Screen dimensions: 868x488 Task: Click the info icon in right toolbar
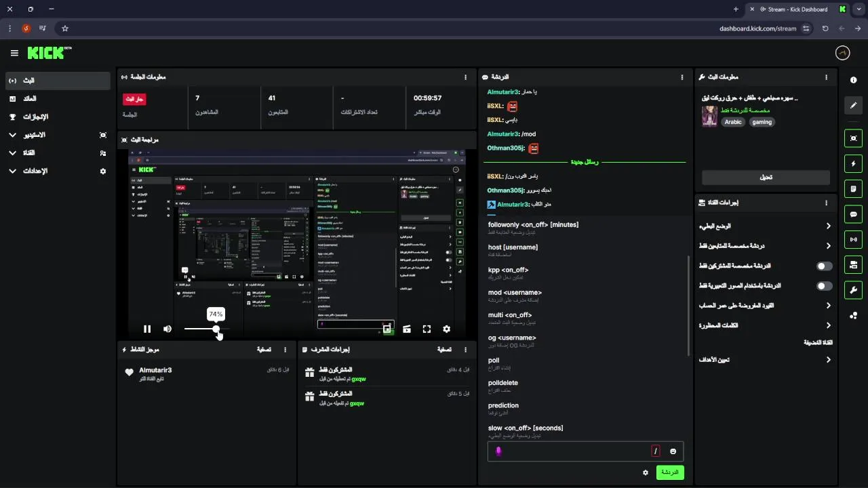pyautogui.click(x=854, y=80)
